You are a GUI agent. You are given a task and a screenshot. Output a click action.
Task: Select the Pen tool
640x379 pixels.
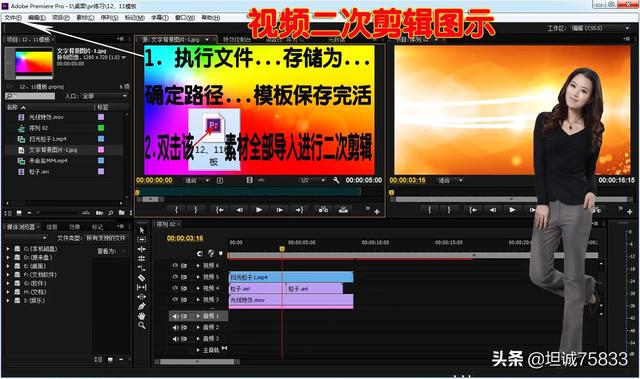142,306
